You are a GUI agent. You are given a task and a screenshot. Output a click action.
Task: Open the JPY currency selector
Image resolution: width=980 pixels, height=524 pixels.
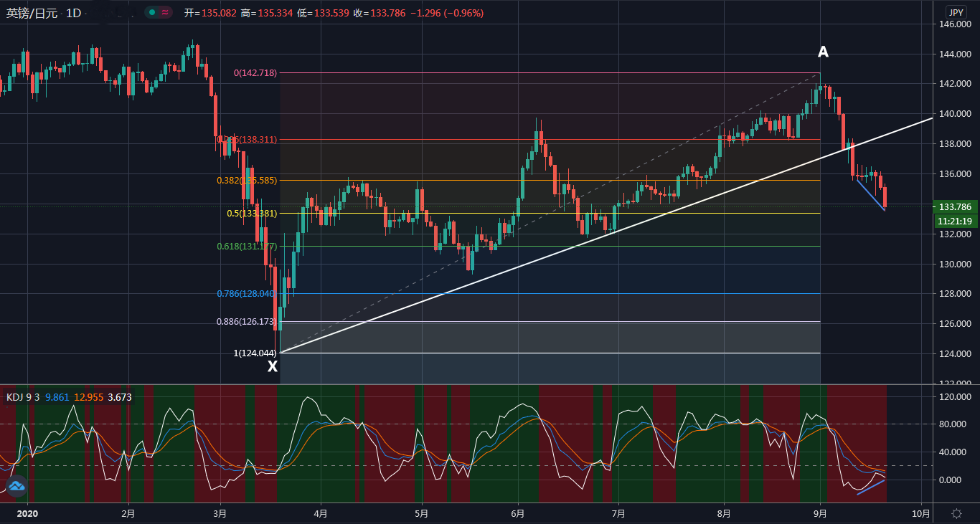tap(956, 12)
